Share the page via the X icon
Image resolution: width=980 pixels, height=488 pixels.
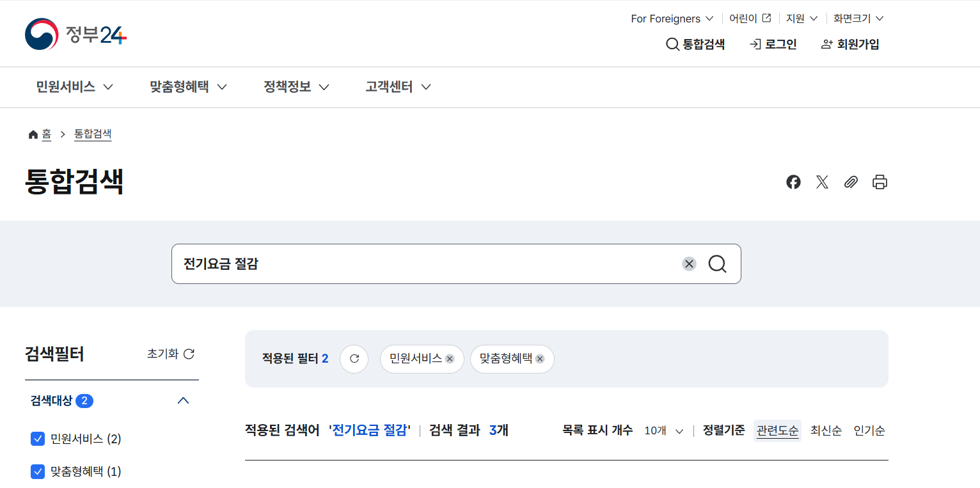822,182
